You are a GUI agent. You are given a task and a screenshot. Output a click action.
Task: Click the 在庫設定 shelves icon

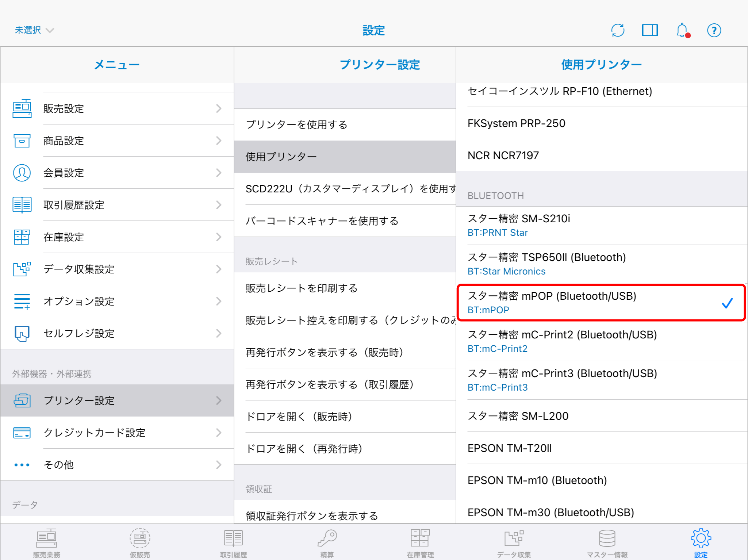coord(22,237)
